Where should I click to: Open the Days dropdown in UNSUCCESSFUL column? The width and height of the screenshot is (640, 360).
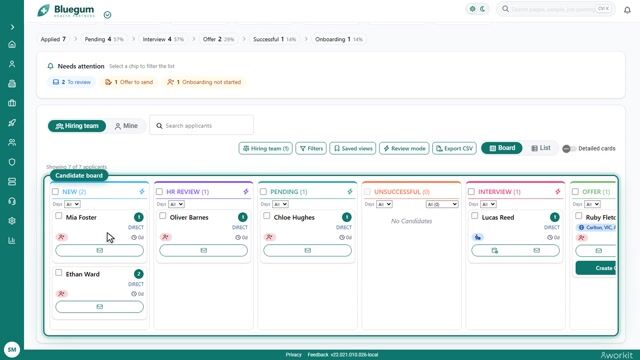384,204
